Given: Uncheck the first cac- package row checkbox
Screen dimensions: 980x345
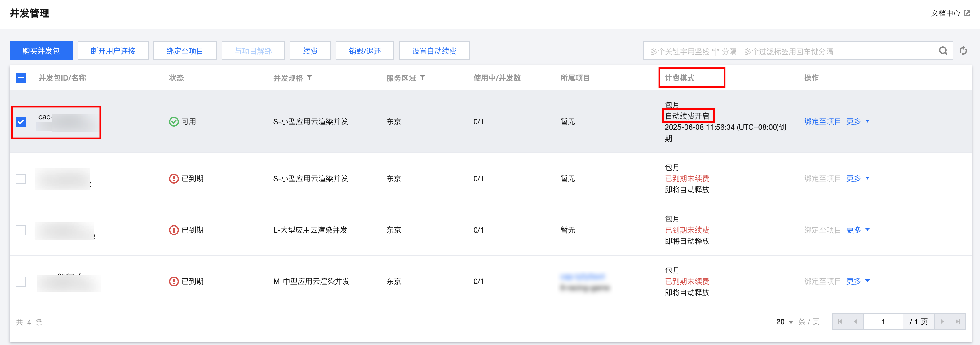Looking at the screenshot, I should click(x=21, y=122).
